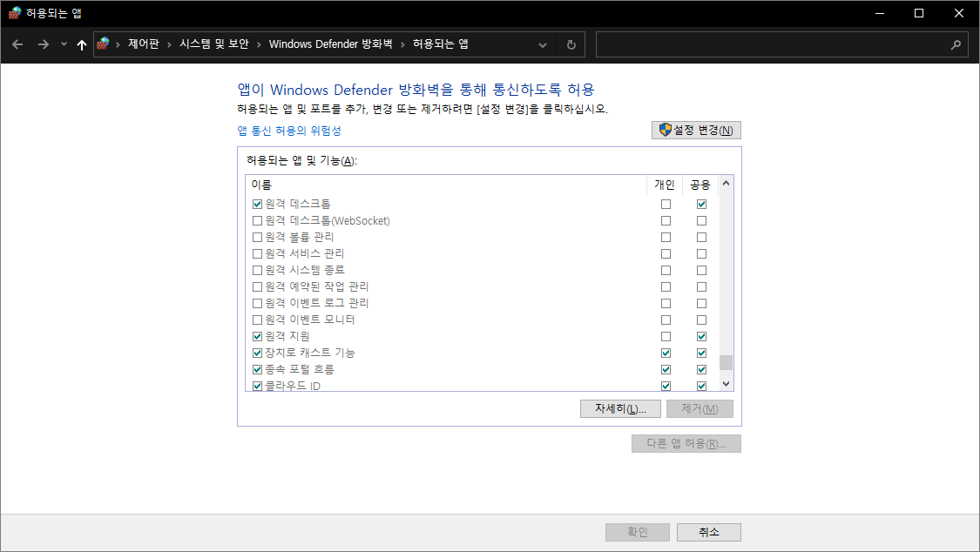
Task: Maximize the 허용되는 앱 window
Action: tap(919, 13)
